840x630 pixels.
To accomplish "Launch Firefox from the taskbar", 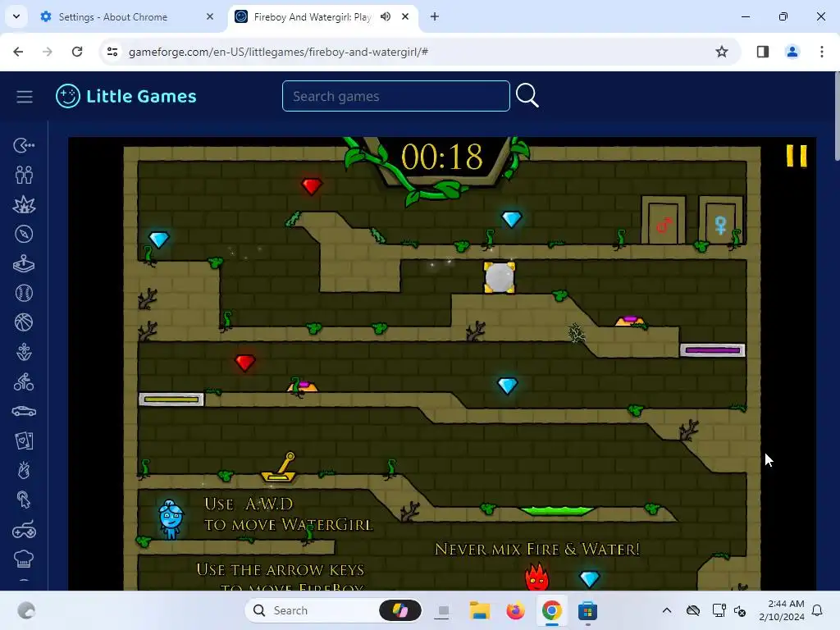I will 515,610.
